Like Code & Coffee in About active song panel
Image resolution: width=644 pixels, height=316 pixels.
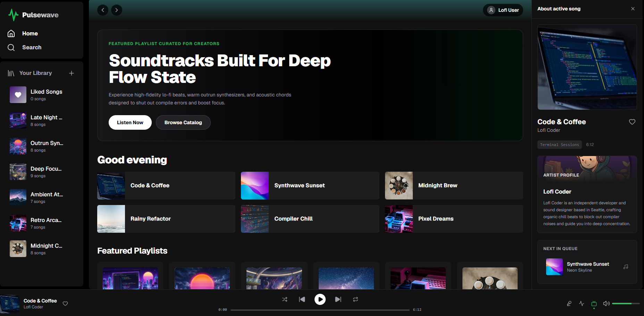pos(632,122)
